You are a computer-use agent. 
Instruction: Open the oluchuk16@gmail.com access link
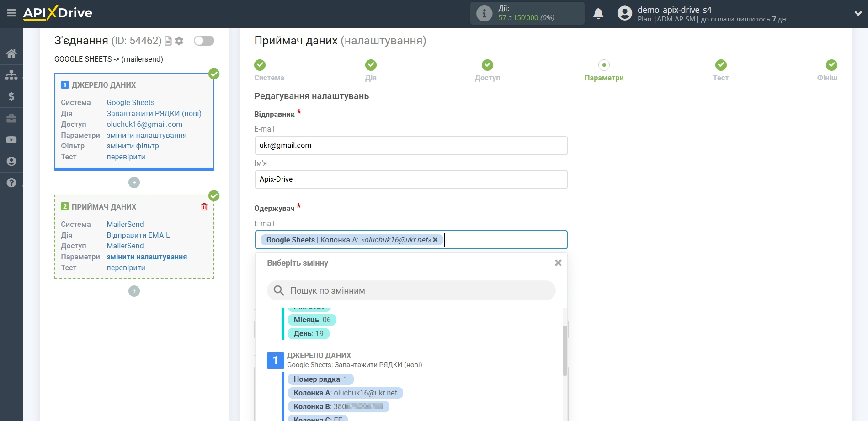144,124
